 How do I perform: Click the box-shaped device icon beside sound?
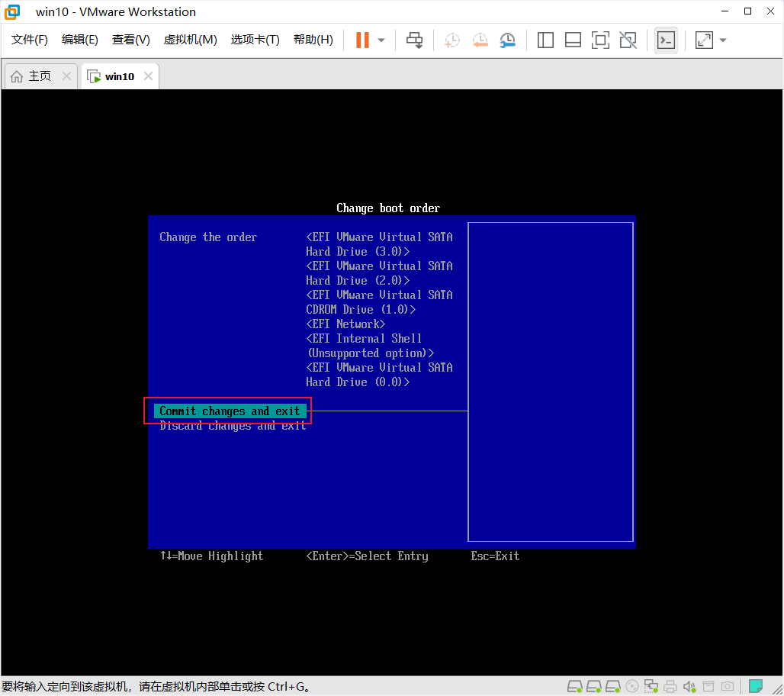coord(708,686)
